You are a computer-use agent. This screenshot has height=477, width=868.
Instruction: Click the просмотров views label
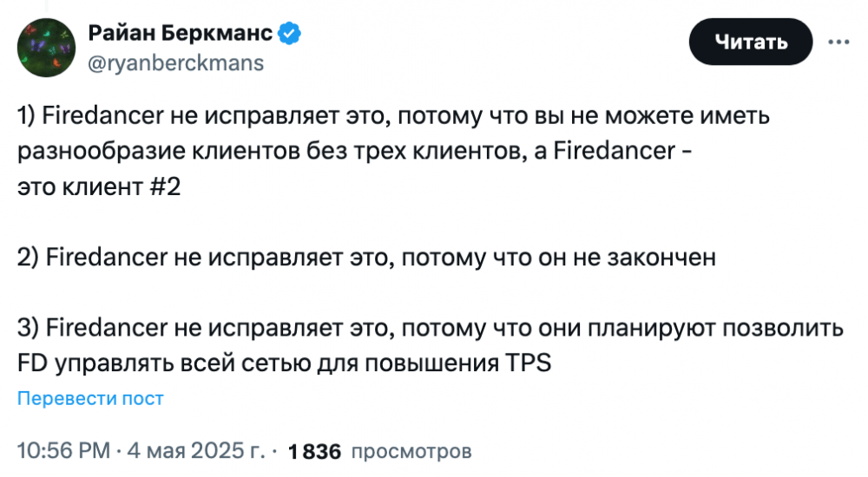click(x=411, y=452)
